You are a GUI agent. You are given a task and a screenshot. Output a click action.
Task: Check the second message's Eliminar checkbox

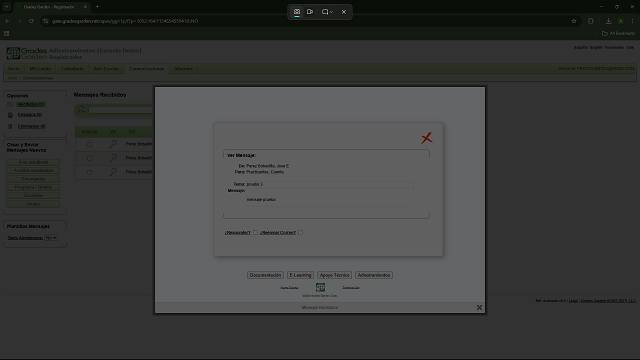89,158
